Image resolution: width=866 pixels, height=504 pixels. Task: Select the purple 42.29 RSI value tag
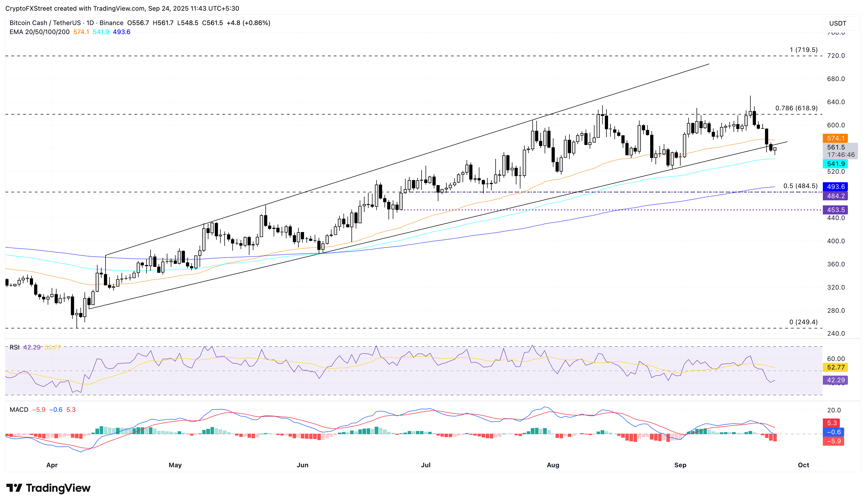(835, 380)
